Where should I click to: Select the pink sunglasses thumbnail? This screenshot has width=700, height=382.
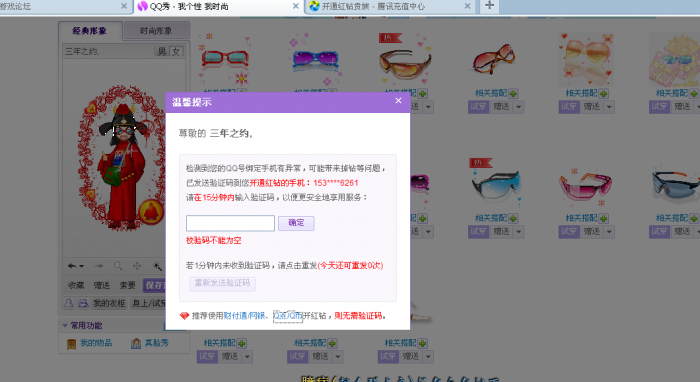point(585,186)
